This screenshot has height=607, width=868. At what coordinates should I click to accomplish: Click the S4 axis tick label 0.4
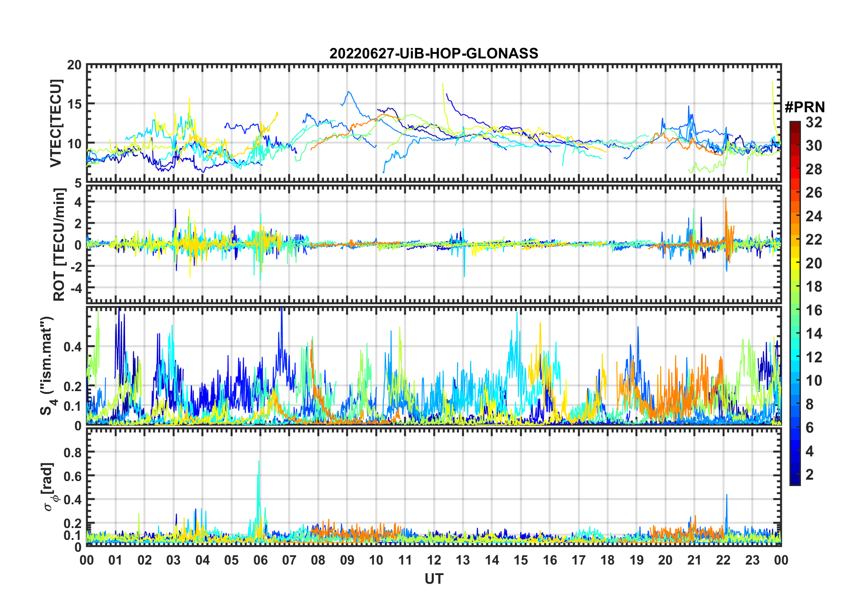tap(73, 347)
